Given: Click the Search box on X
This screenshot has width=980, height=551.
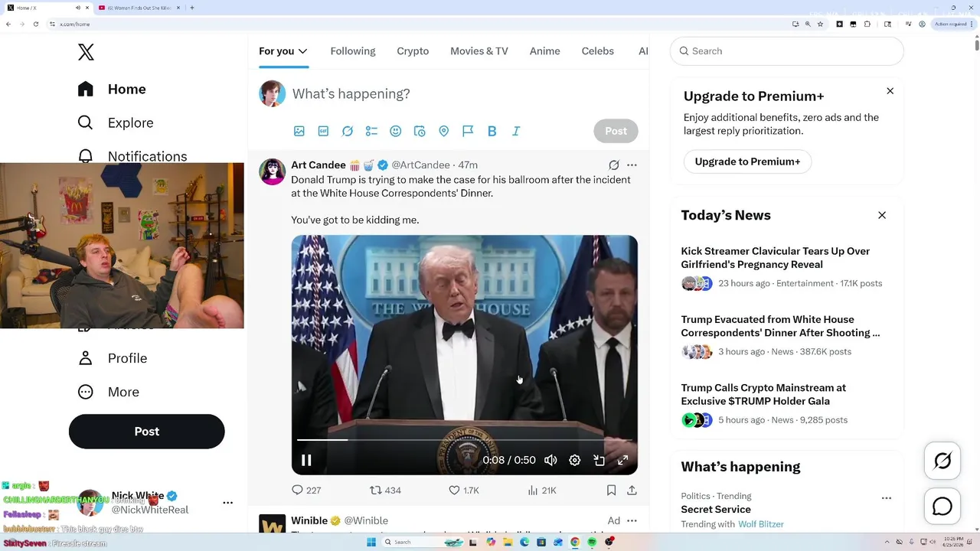Looking at the screenshot, I should 787,51.
